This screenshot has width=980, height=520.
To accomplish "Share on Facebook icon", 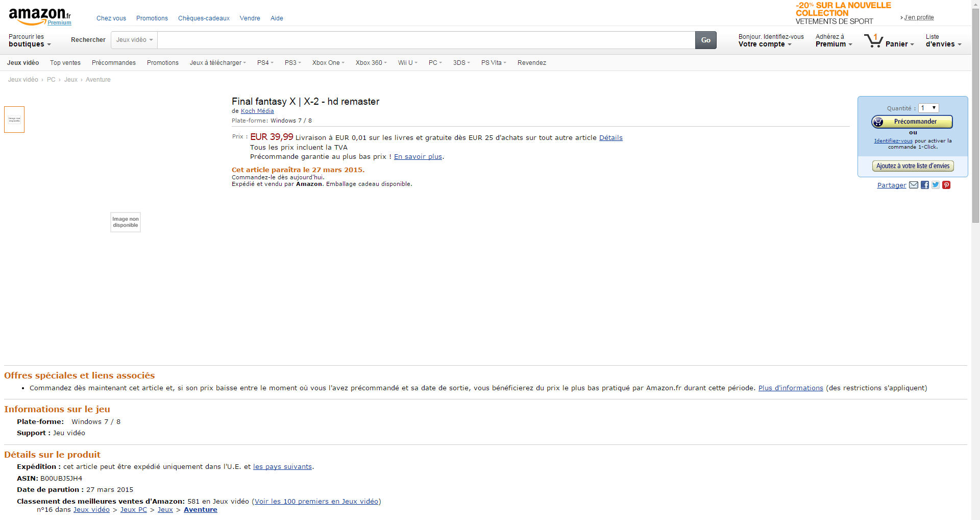I will coord(925,185).
